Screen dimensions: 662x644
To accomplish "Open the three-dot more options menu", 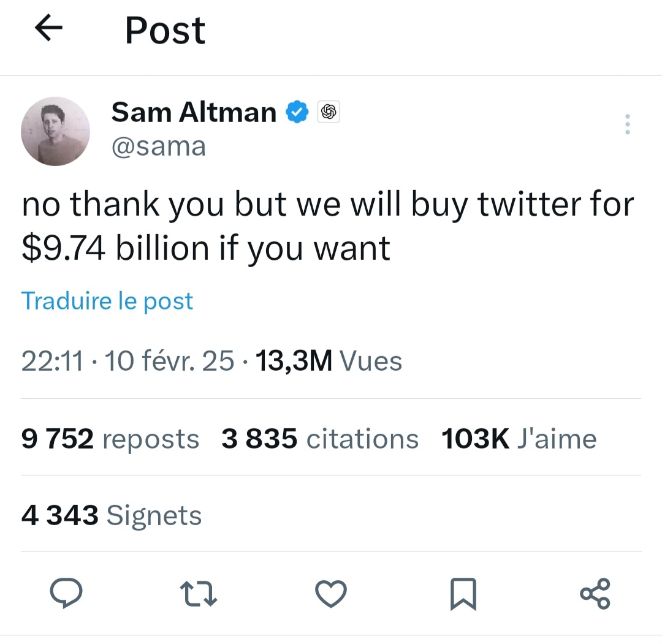I will click(626, 125).
